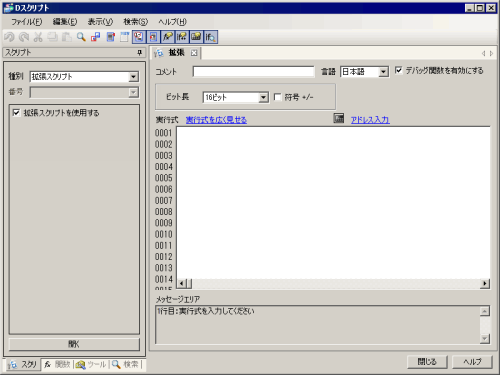Switch to the ツール tab at bottom left
The image size is (500, 375).
(91, 364)
